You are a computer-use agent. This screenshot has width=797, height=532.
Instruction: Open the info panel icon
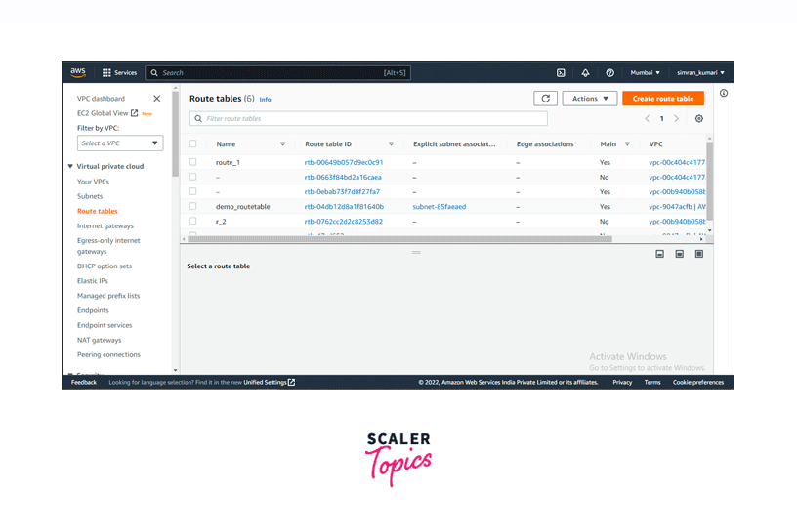click(x=724, y=94)
